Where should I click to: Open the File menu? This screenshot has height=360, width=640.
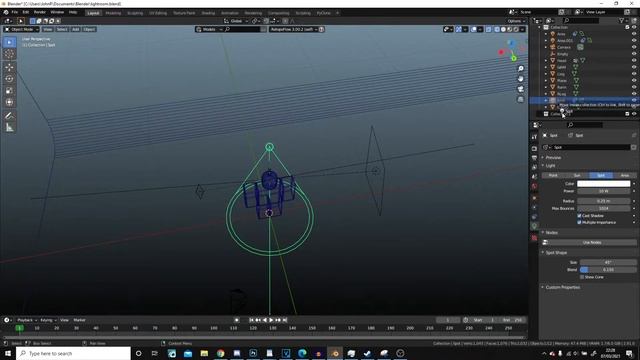click(x=15, y=12)
